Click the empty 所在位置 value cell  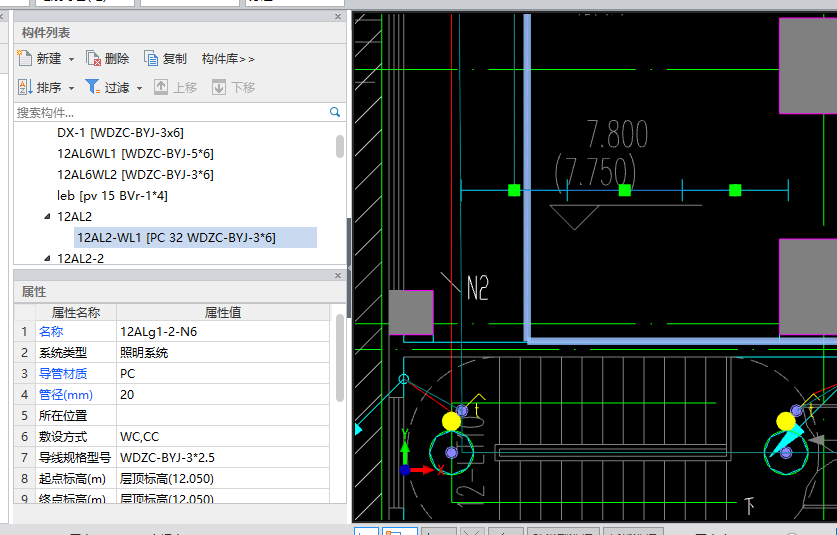(223, 415)
